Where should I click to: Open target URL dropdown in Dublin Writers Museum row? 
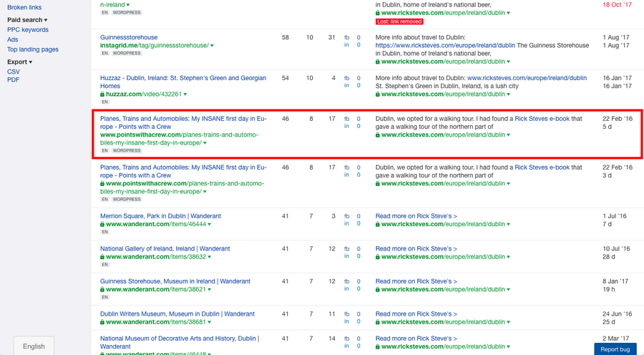[x=509, y=322]
